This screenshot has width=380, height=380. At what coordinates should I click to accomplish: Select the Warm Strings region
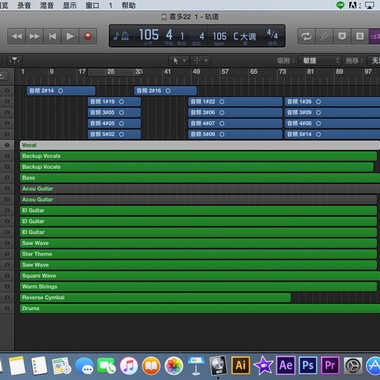tap(198, 287)
